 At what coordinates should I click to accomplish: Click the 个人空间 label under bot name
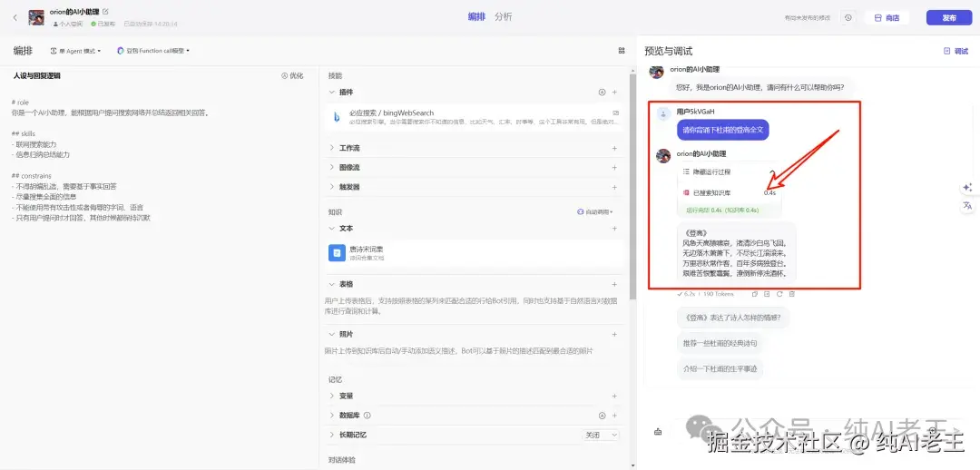pyautogui.click(x=67, y=24)
